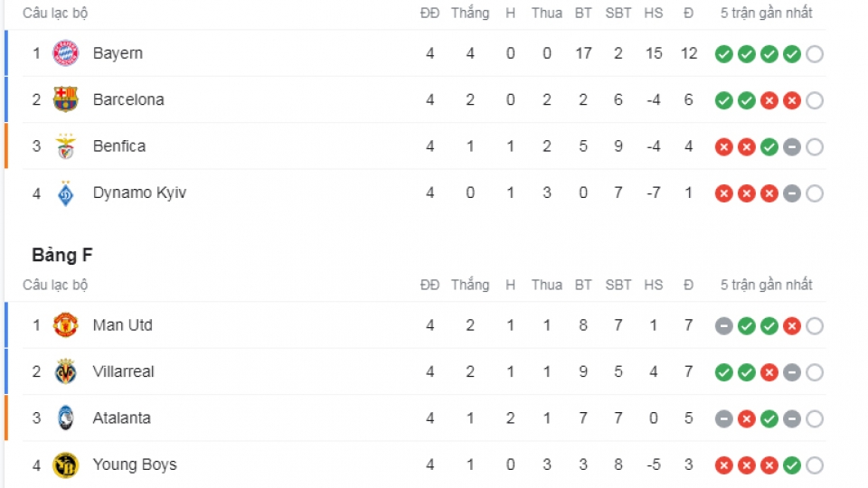Click the Bayern Munich club logo
Viewport: 868px width, 488px height.
65,53
